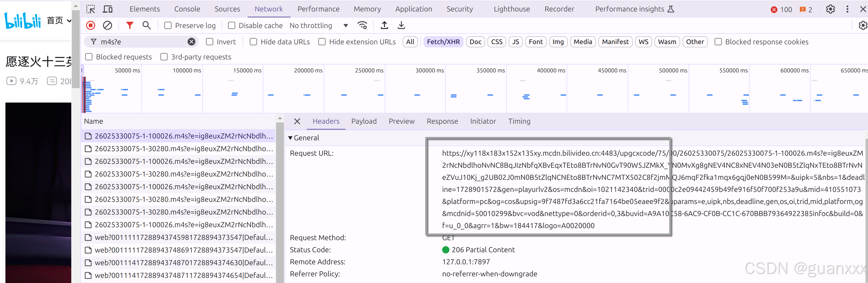
Task: Click the request list scrollbar
Action: tap(280, 202)
